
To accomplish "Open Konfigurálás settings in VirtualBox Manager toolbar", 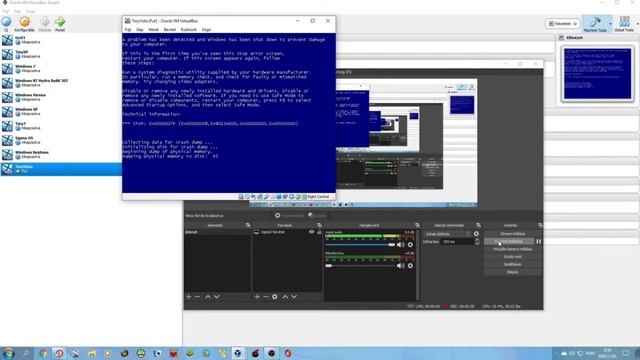I will 24,24.
